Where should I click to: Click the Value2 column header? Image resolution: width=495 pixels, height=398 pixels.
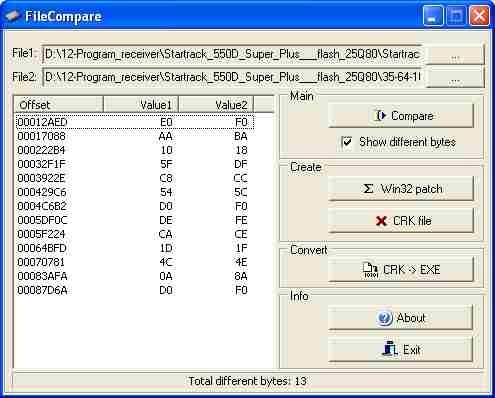click(x=216, y=105)
